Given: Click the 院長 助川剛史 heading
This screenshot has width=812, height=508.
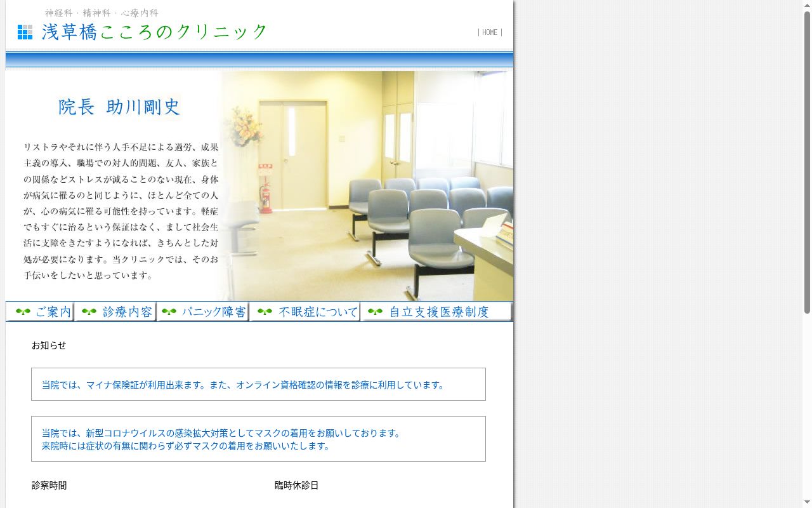Looking at the screenshot, I should 119,107.
